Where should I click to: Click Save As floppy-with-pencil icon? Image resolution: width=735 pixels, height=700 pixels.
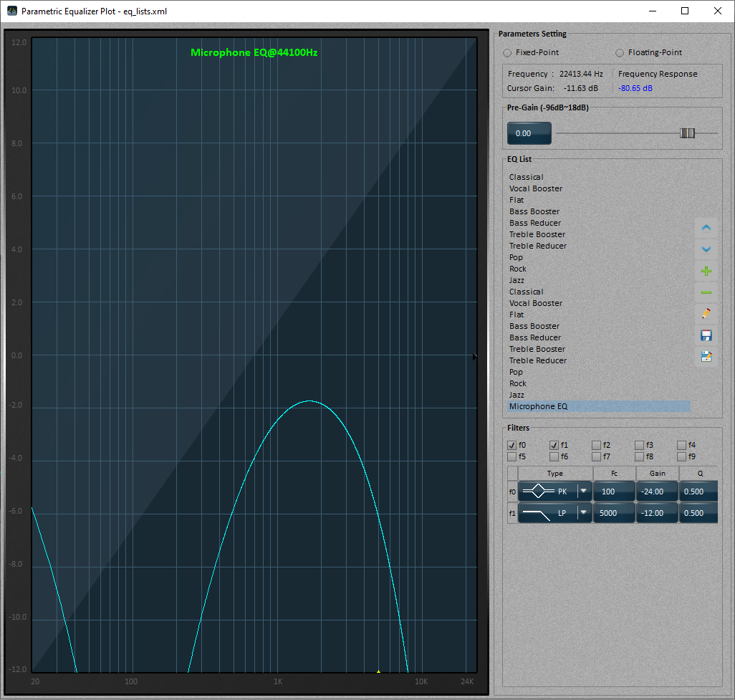pos(706,356)
